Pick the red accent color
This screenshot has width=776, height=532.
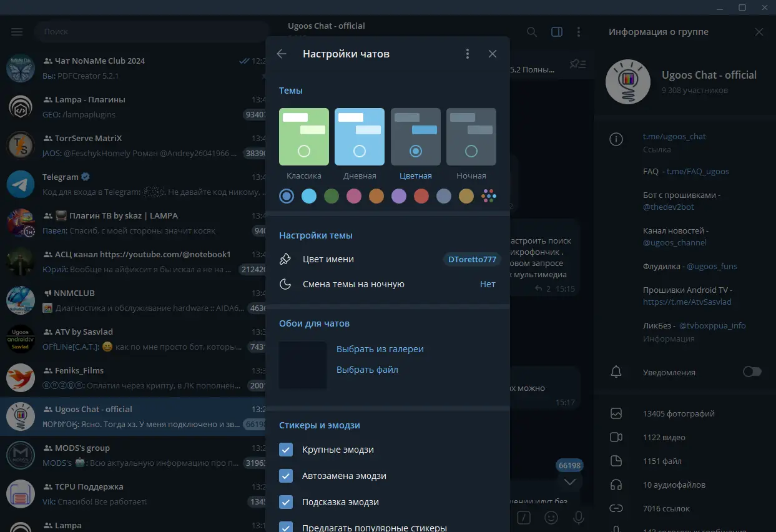pos(421,196)
